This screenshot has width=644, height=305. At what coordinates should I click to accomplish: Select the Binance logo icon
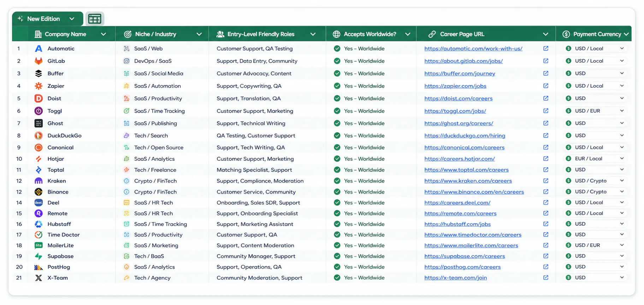pos(39,192)
